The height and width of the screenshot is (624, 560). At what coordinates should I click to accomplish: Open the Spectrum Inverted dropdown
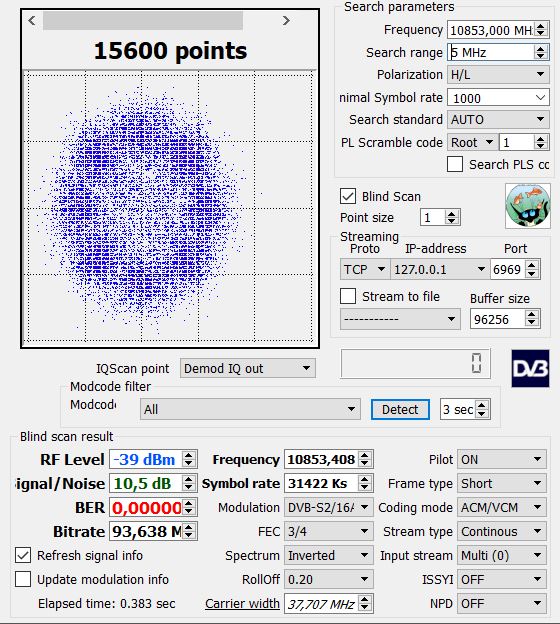click(328, 555)
